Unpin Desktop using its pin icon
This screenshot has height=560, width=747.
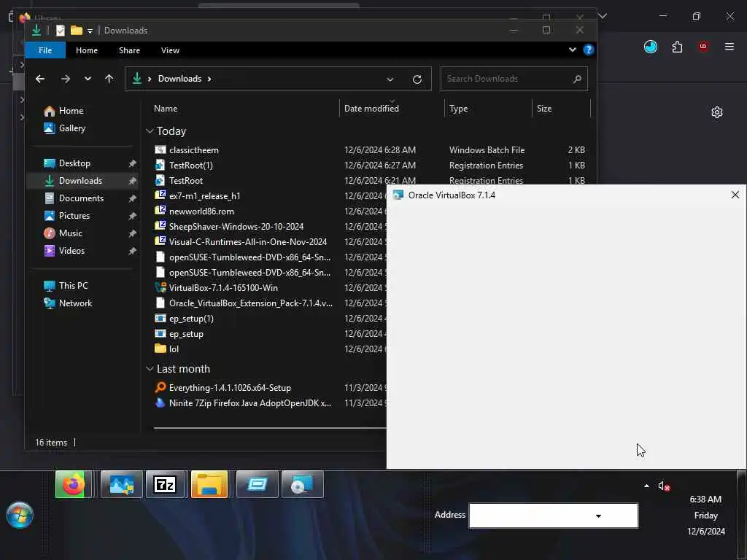tap(132, 163)
